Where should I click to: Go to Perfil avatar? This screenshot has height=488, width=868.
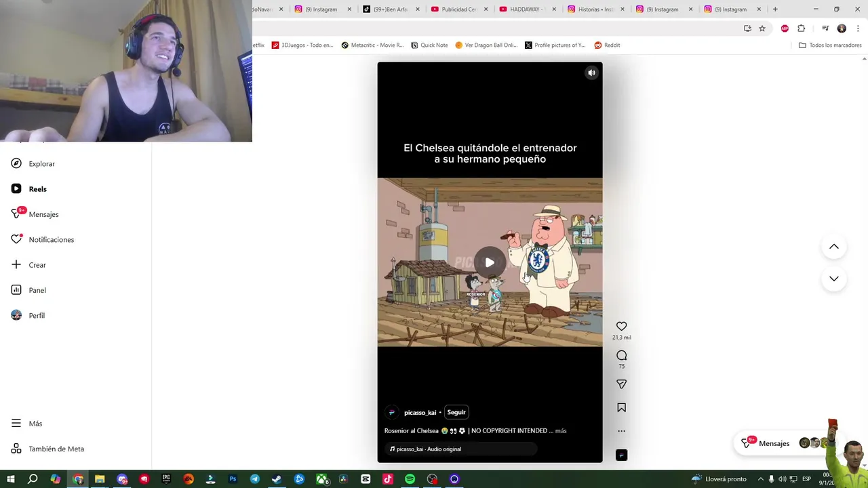pyautogui.click(x=16, y=315)
